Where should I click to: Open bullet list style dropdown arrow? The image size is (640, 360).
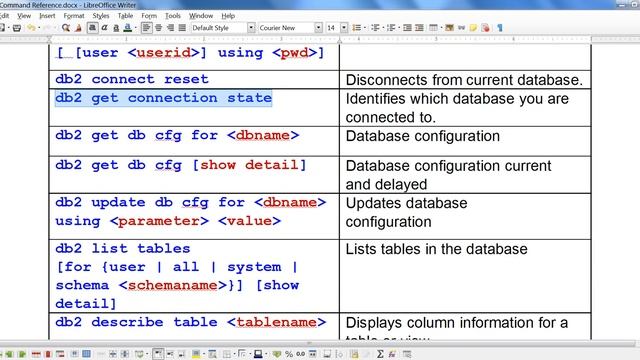pos(364,28)
